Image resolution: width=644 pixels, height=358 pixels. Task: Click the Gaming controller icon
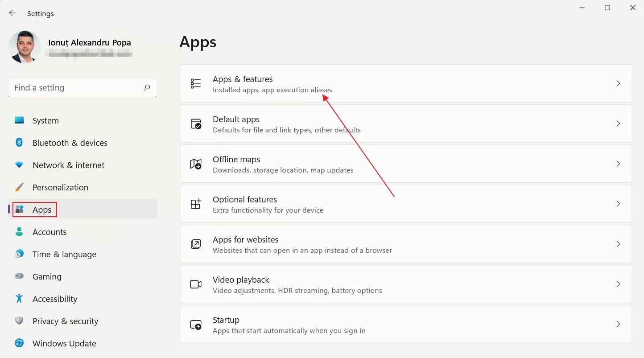(x=19, y=276)
